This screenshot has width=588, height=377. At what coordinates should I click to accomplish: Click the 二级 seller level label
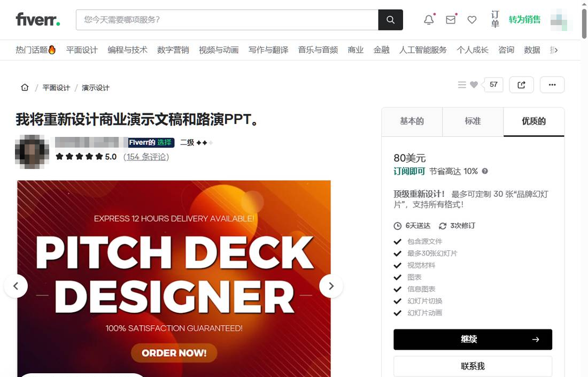[187, 143]
